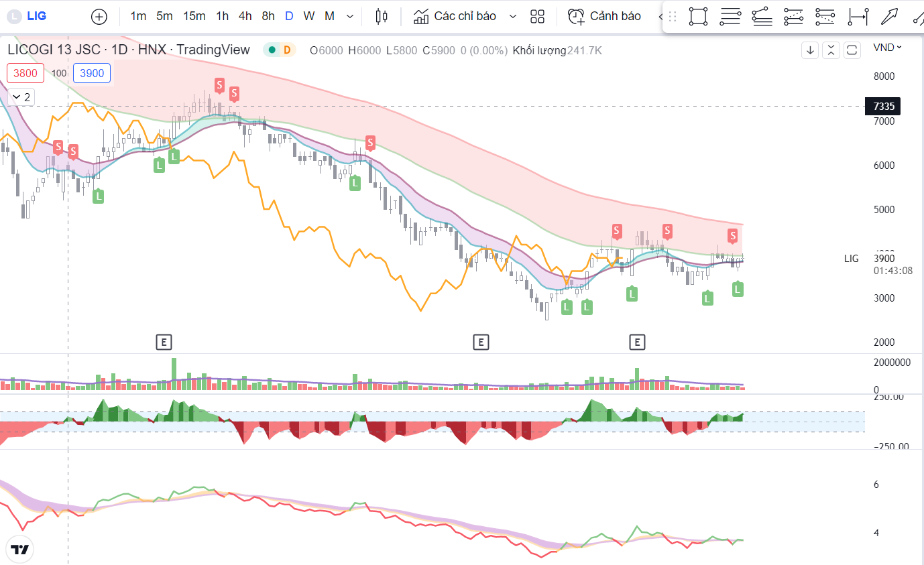This screenshot has width=924, height=565.
Task: Select the H-shaped range measure tool
Action: [858, 17]
